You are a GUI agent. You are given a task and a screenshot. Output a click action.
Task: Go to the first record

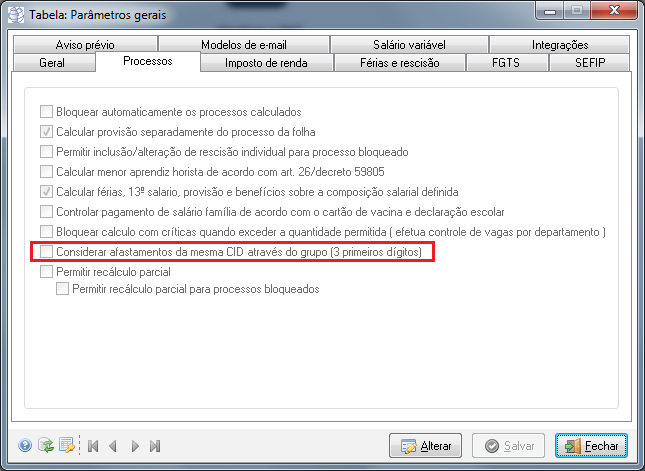tap(93, 446)
